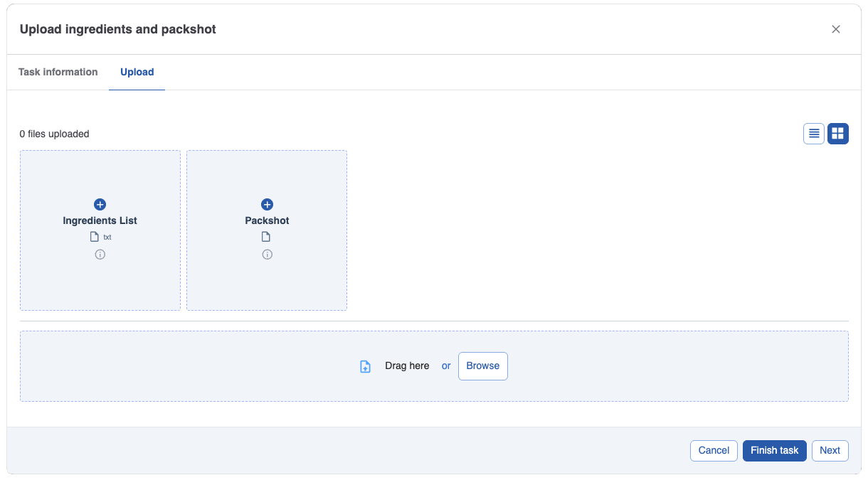Add file using Packshot plus icon
Image resolution: width=868 pixels, height=480 pixels.
tap(267, 204)
